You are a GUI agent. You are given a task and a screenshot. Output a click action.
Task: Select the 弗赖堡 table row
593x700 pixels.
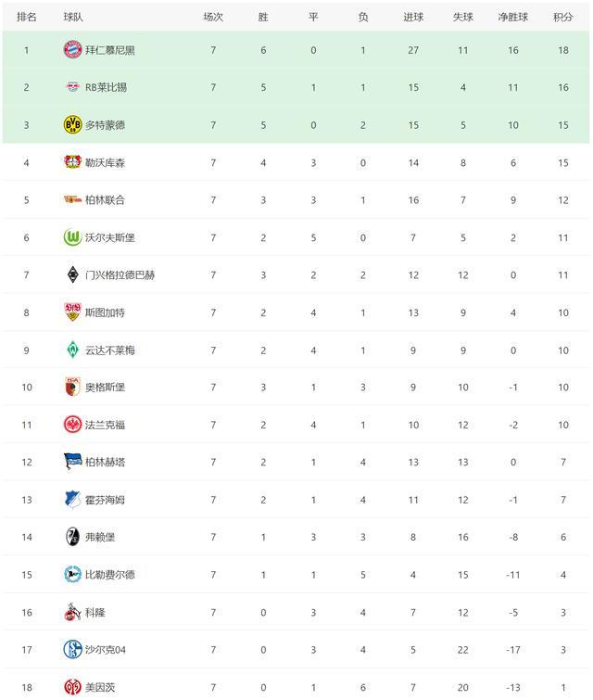coord(296,537)
